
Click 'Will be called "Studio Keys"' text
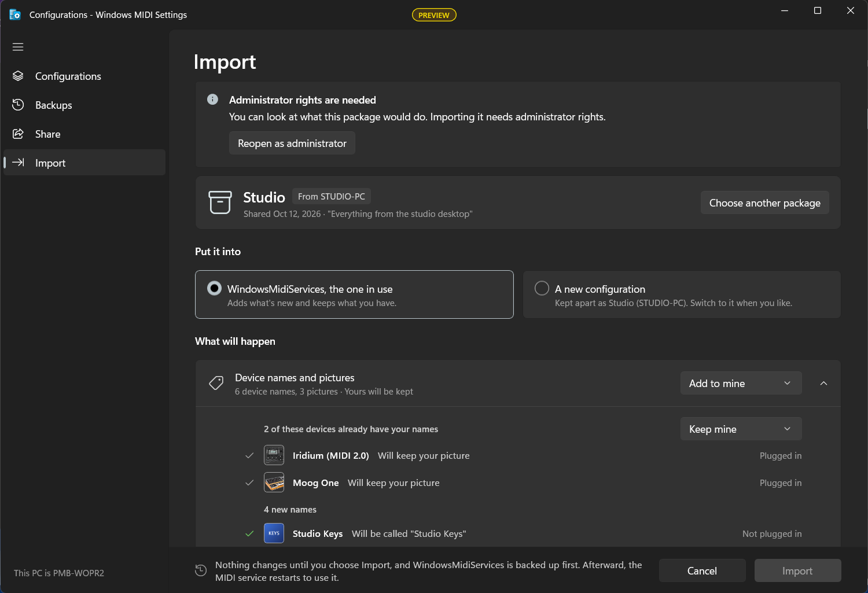[x=409, y=533]
